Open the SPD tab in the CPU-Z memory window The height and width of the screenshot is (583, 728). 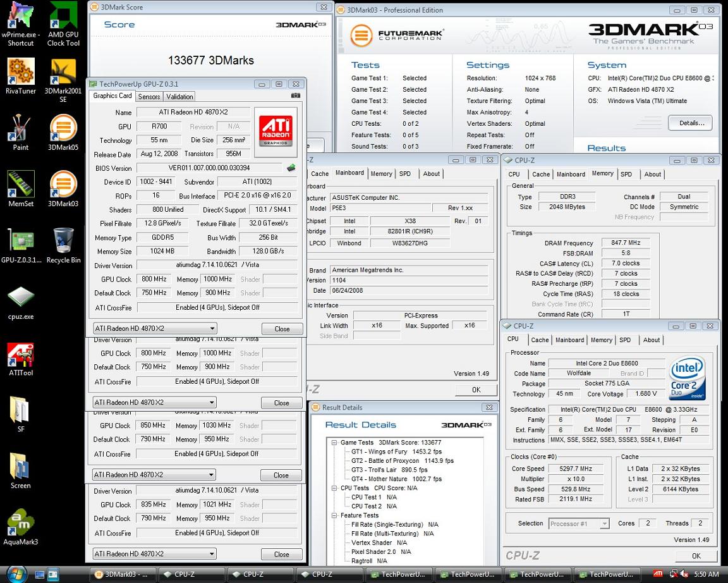tap(626, 174)
